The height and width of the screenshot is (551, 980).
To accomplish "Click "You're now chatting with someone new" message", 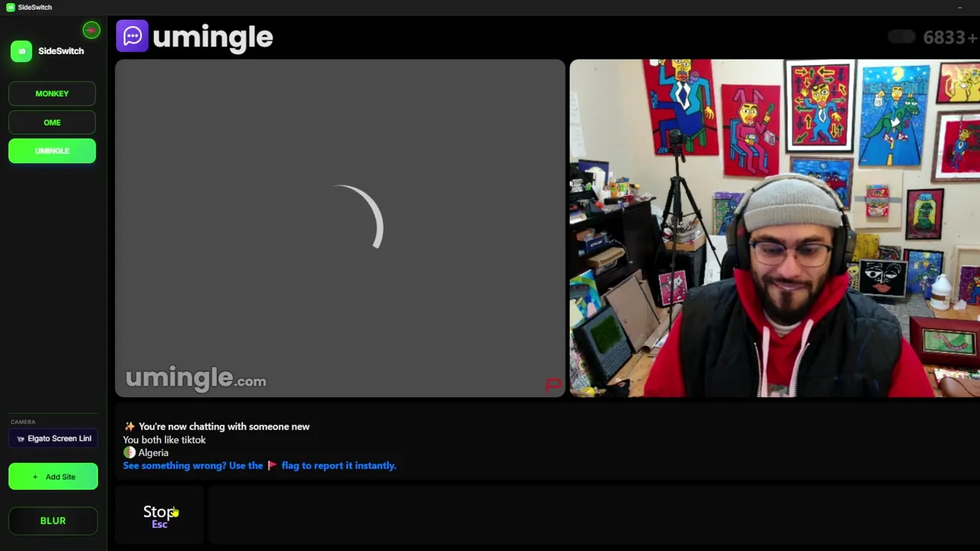I will (x=224, y=426).
